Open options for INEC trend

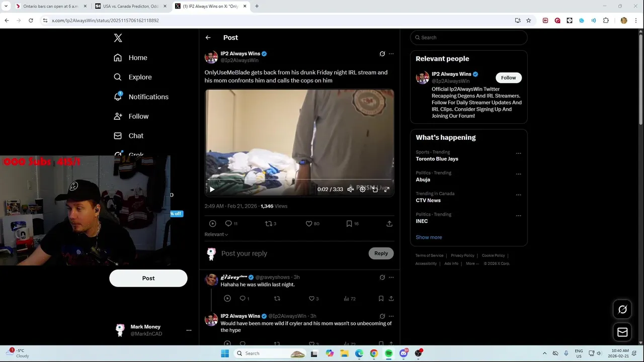518,216
